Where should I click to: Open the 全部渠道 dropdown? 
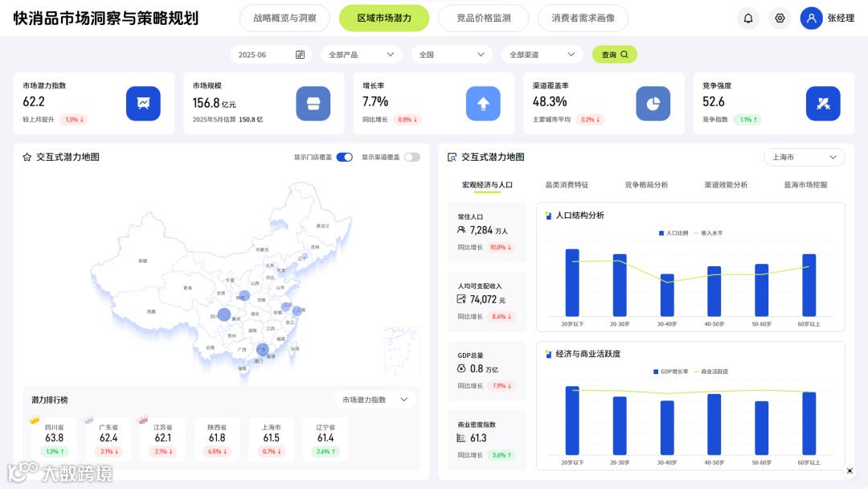point(542,54)
